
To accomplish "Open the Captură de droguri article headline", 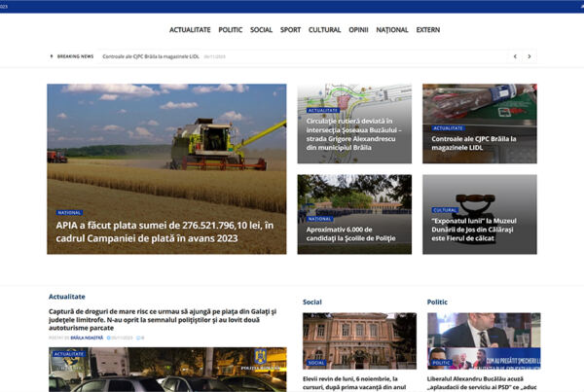I will [x=165, y=318].
